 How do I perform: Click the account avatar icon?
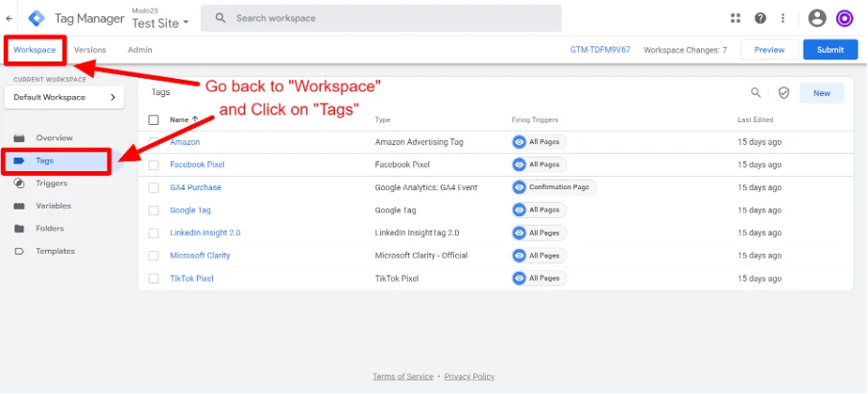tap(817, 18)
